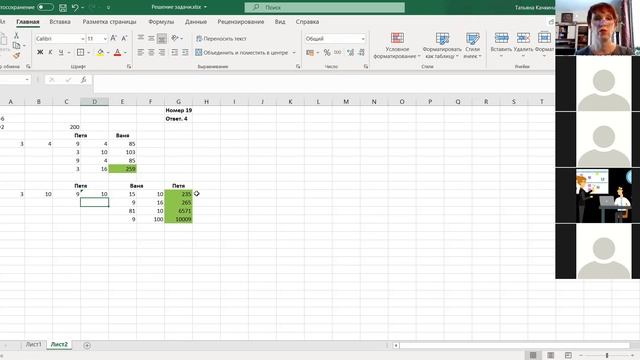Click 'Стили ячеек' cell styles button
640x360 pixels.
pos(472,45)
